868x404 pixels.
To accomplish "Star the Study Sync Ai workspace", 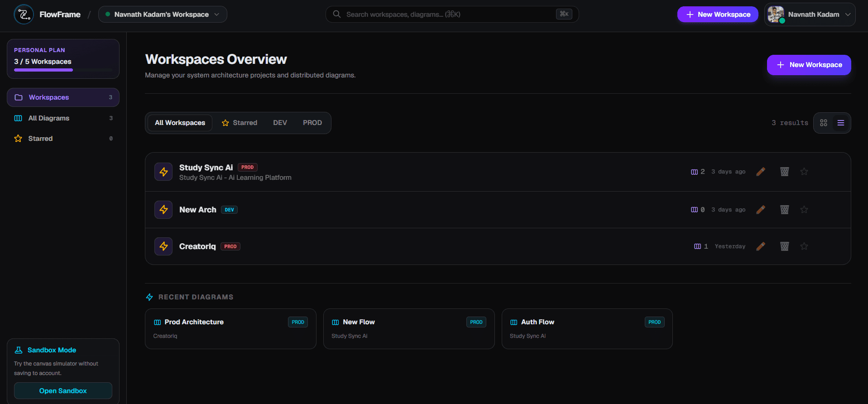I will [804, 172].
